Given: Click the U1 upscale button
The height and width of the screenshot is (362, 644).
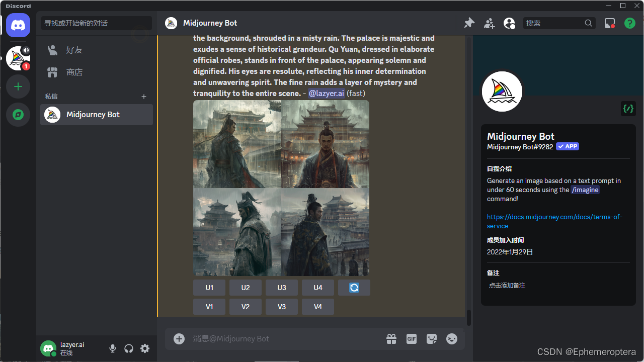Looking at the screenshot, I should click(209, 288).
